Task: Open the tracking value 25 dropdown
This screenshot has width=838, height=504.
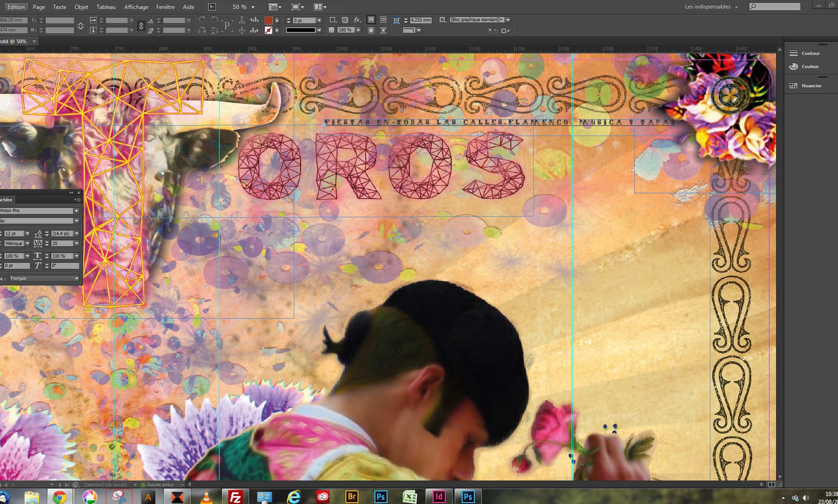Action: click(76, 243)
